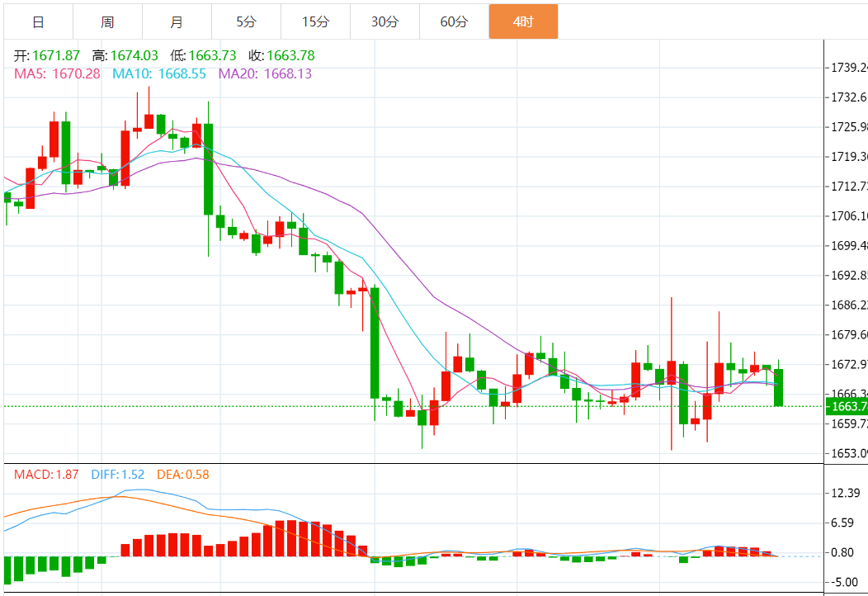Open the 月 (monthly) timeframe tab
The image size is (868, 596).
pyautogui.click(x=177, y=21)
